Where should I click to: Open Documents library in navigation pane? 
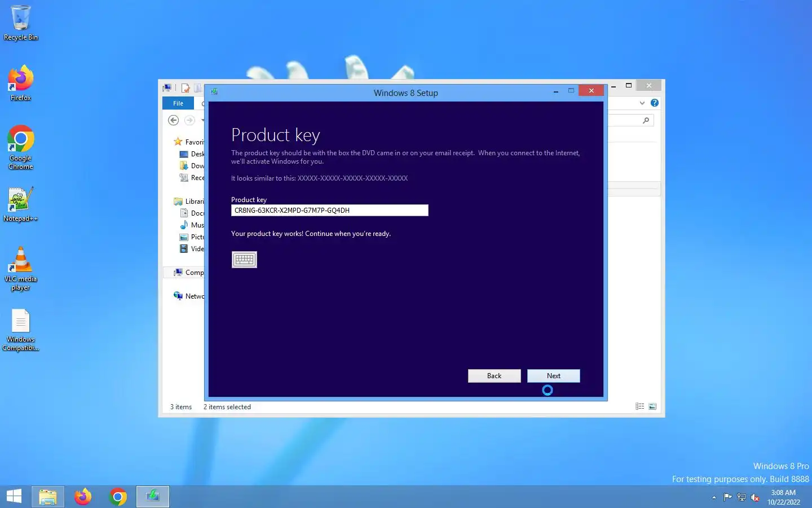click(192, 213)
